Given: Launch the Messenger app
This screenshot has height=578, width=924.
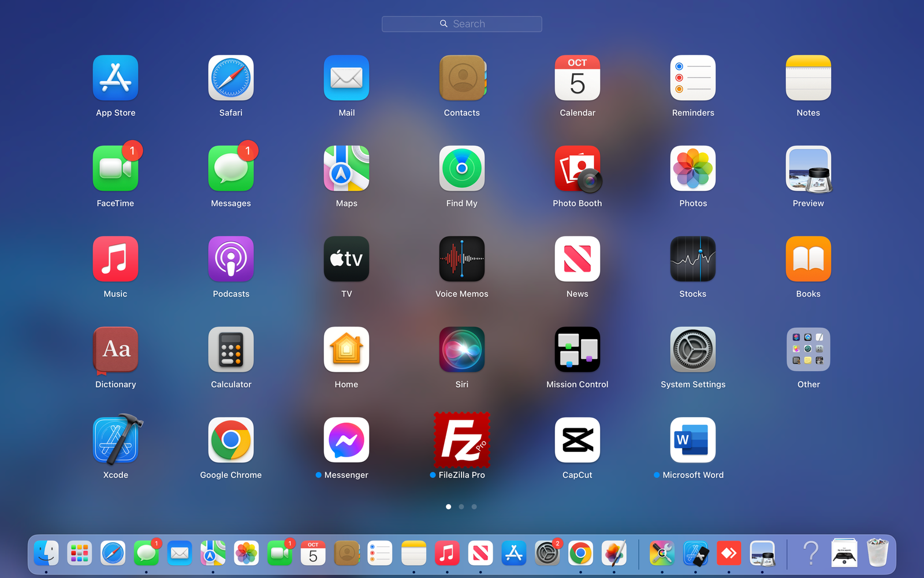Looking at the screenshot, I should point(346,440).
